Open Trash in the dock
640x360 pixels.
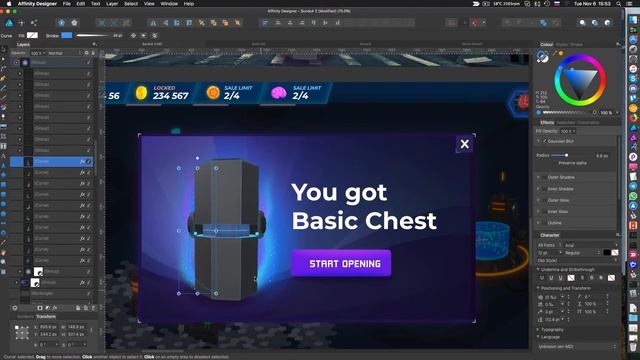pos(633,347)
